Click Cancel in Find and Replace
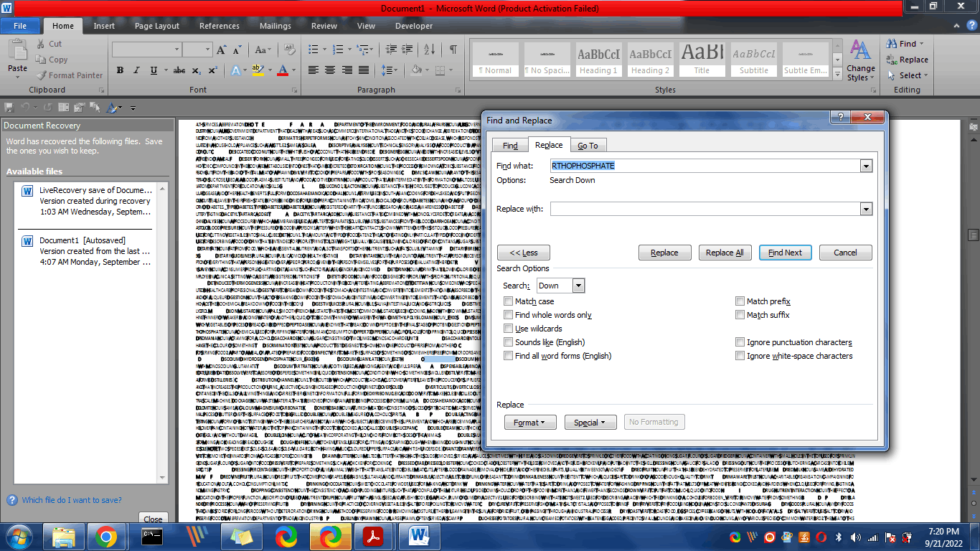Image resolution: width=980 pixels, height=551 pixels. (845, 253)
